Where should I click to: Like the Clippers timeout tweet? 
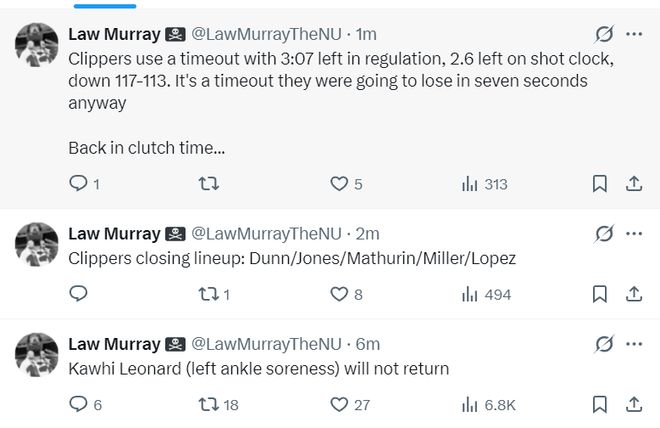[339, 184]
